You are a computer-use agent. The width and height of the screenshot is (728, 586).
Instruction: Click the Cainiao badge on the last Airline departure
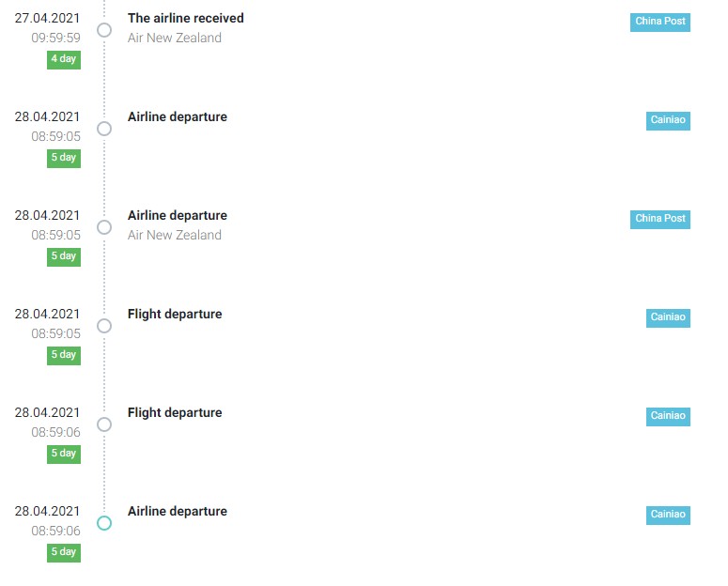click(668, 515)
